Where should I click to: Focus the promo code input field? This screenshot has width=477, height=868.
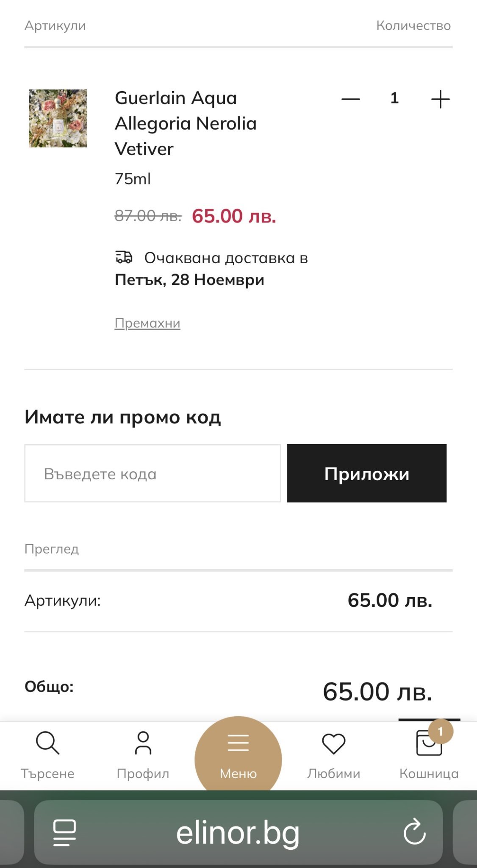[153, 473]
